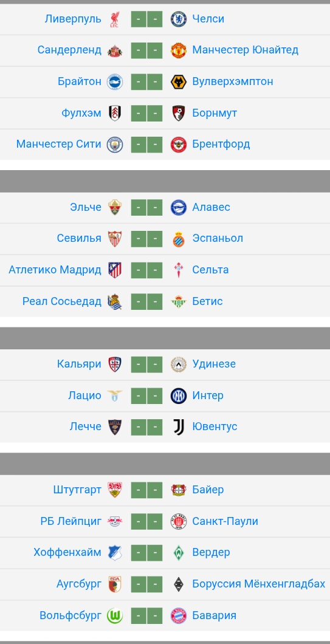Open score box for Ливерпуль vs Челси
Screen dimensions: 330x644
coord(146,19)
